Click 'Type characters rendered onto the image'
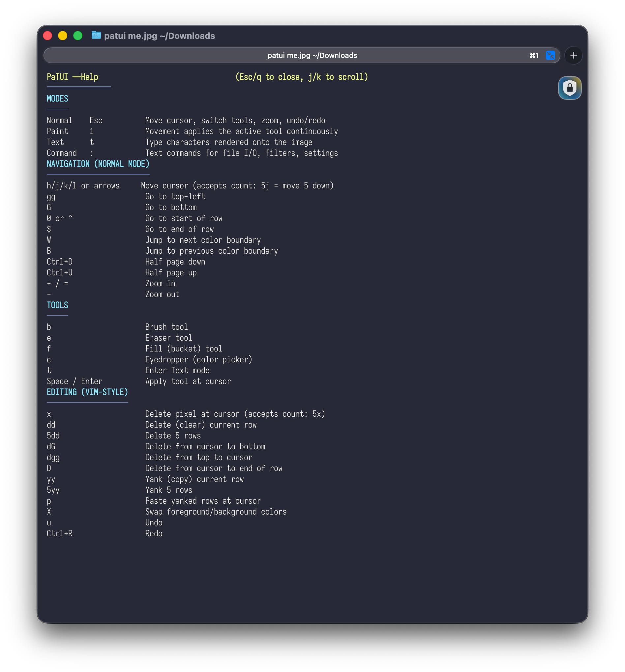The width and height of the screenshot is (625, 672). coord(229,142)
